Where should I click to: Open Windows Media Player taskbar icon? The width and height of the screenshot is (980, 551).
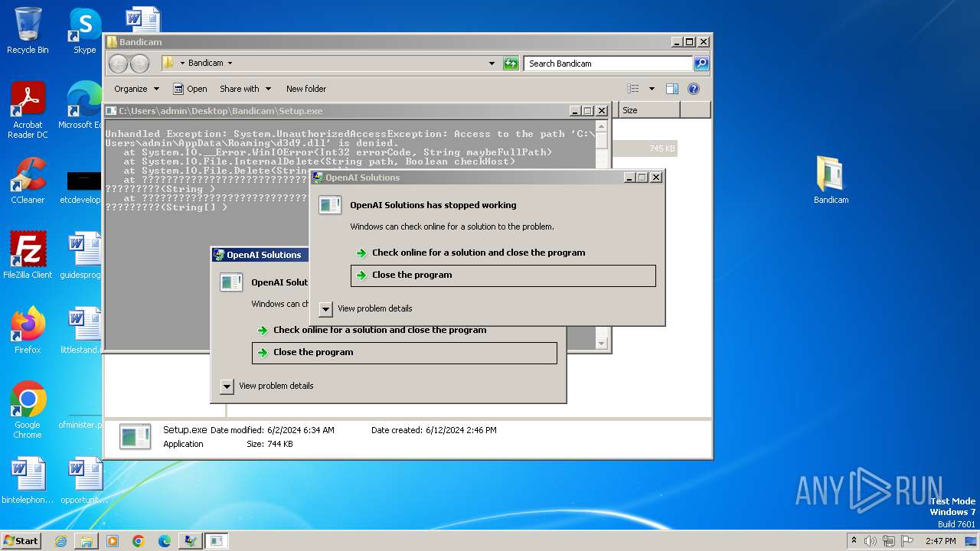113,541
